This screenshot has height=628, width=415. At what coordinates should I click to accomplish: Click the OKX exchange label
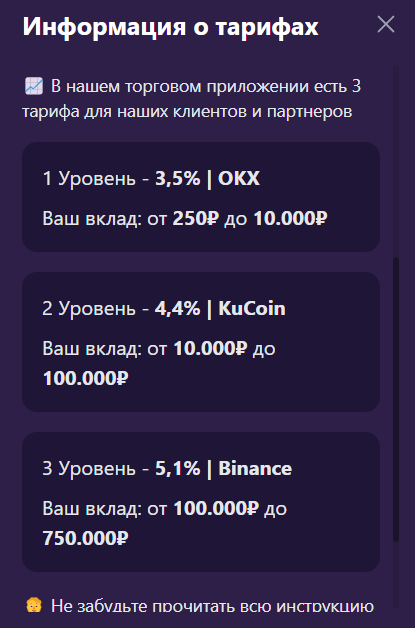tap(239, 178)
